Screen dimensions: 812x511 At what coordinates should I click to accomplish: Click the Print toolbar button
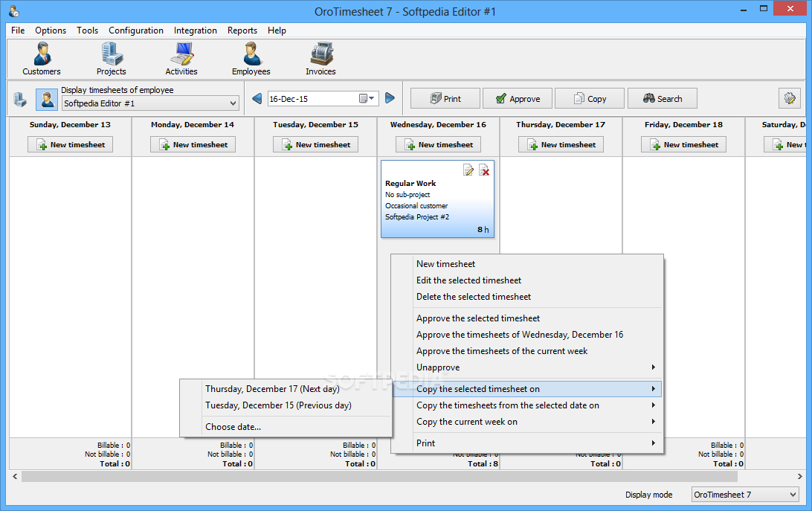pyautogui.click(x=445, y=98)
